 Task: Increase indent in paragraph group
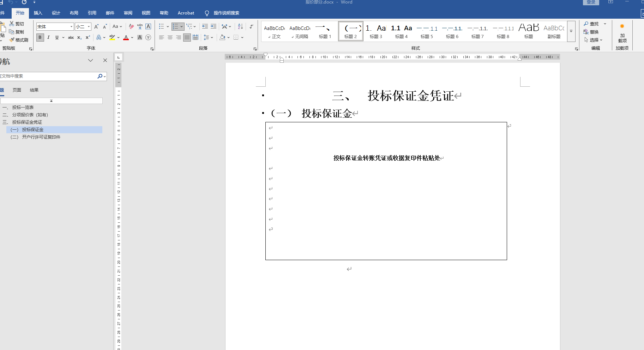pos(213,26)
